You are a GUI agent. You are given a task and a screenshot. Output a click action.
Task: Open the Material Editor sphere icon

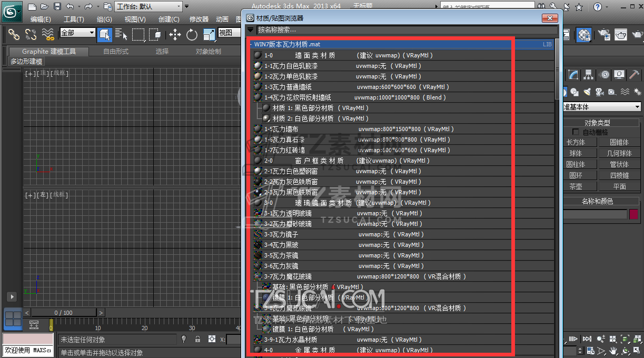point(583,35)
